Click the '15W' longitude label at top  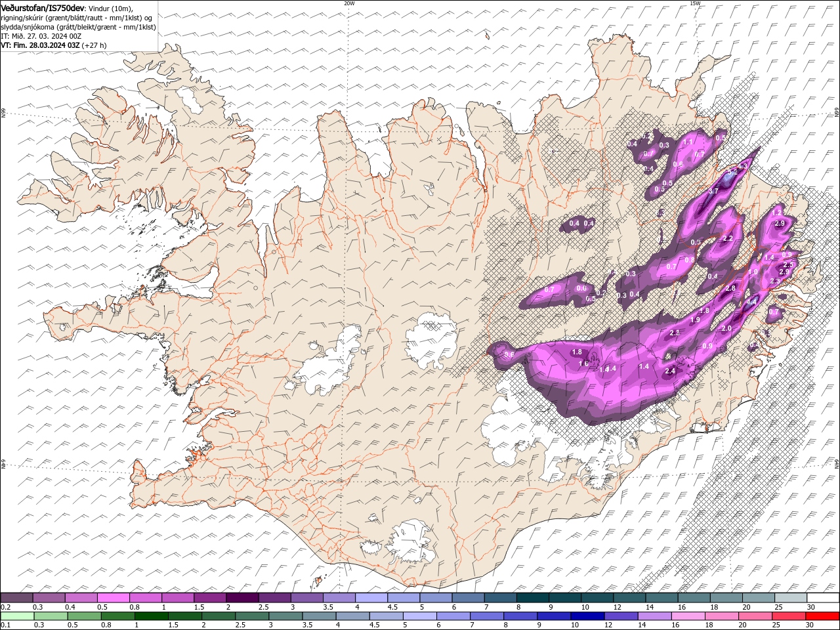[695, 3]
